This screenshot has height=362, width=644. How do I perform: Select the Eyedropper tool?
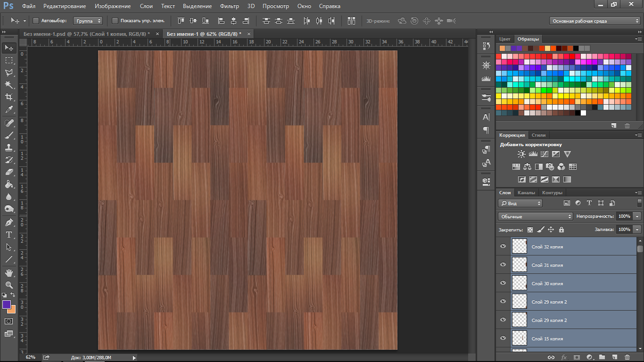pos(9,109)
